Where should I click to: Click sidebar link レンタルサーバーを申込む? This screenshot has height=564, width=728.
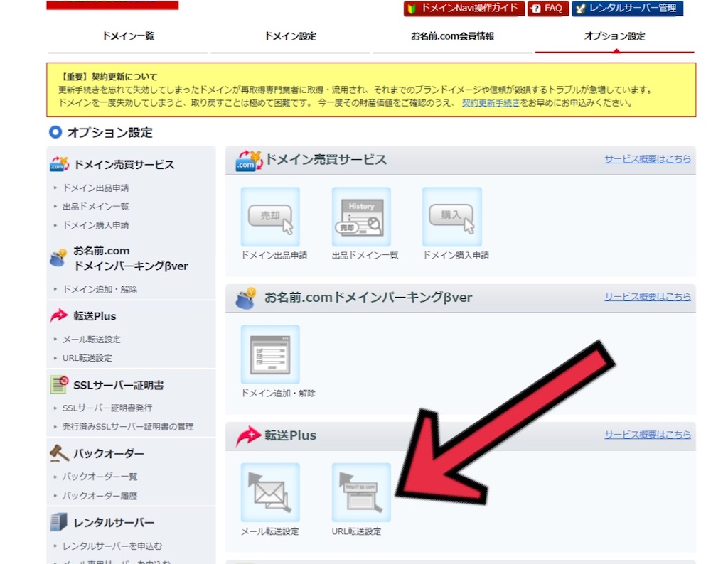point(112,546)
